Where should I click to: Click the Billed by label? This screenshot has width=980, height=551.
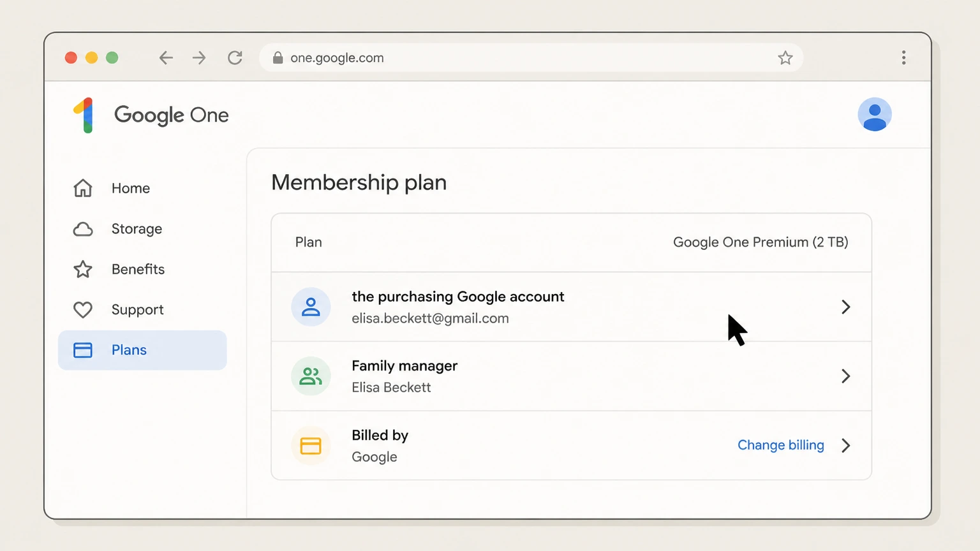point(380,436)
